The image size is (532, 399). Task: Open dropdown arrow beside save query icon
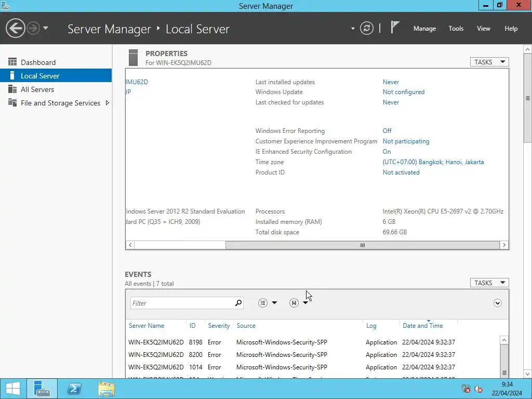point(305,303)
